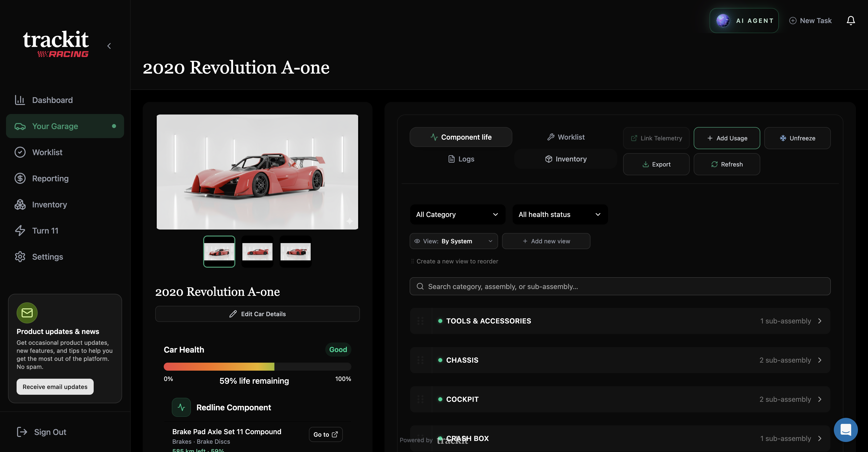Click '59% life remaining' text
The width and height of the screenshot is (868, 452).
(x=254, y=381)
